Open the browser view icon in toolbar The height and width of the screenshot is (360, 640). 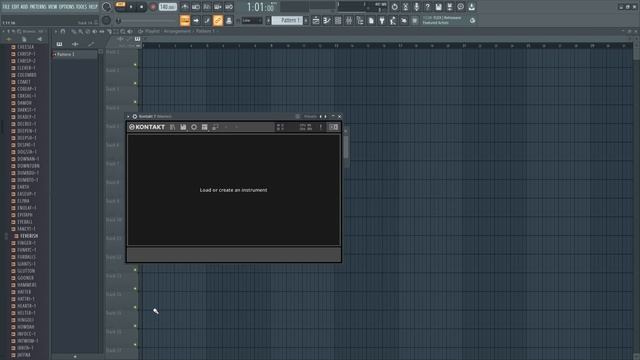[x=360, y=20]
